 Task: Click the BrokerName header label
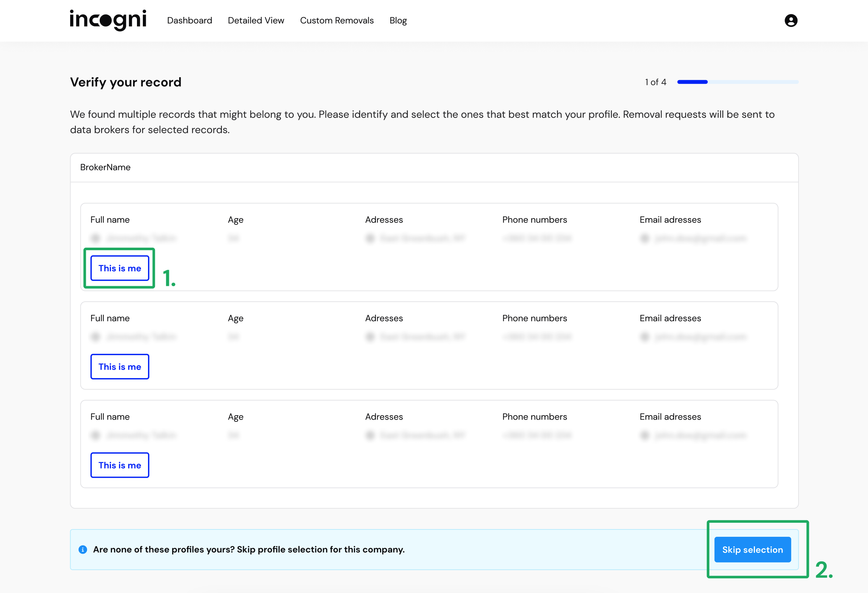tap(105, 168)
